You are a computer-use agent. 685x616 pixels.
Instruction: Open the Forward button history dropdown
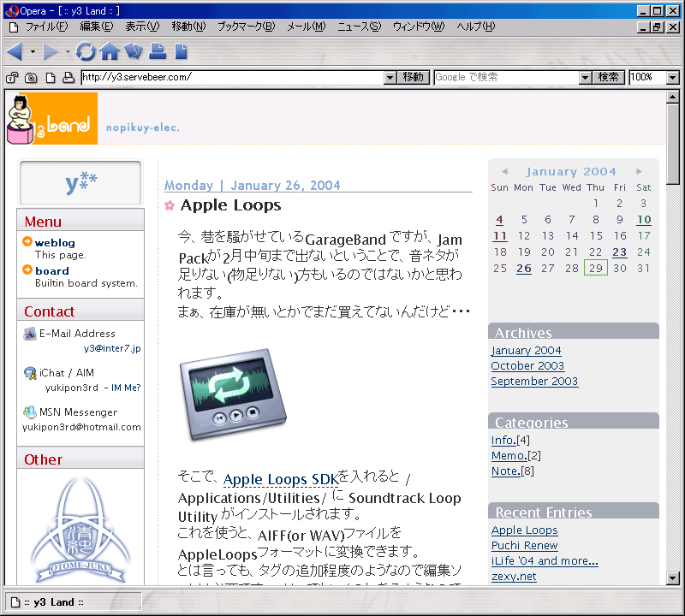pyautogui.click(x=68, y=52)
